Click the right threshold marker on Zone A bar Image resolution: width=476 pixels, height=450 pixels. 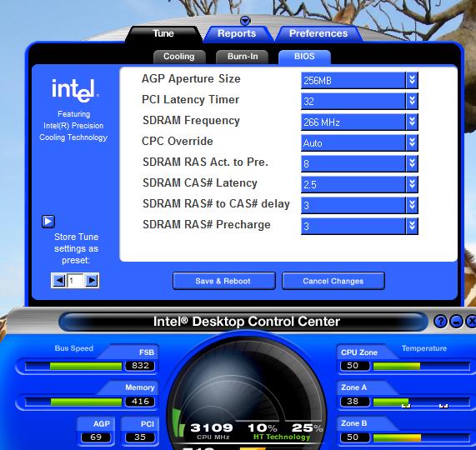point(443,405)
